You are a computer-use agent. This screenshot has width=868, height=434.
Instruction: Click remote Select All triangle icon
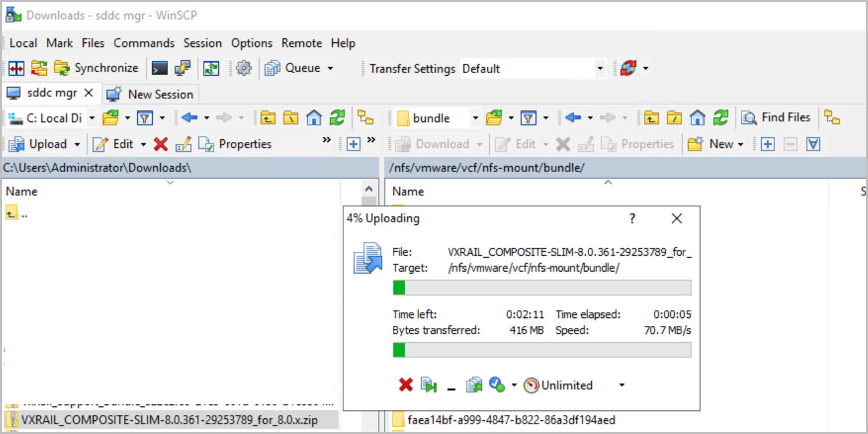[x=813, y=144]
